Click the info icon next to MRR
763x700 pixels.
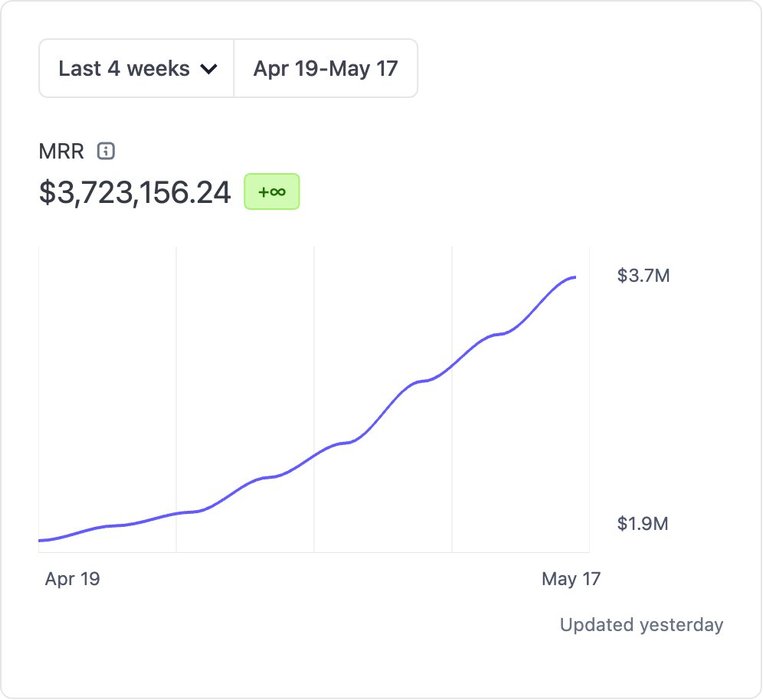pyautogui.click(x=106, y=152)
